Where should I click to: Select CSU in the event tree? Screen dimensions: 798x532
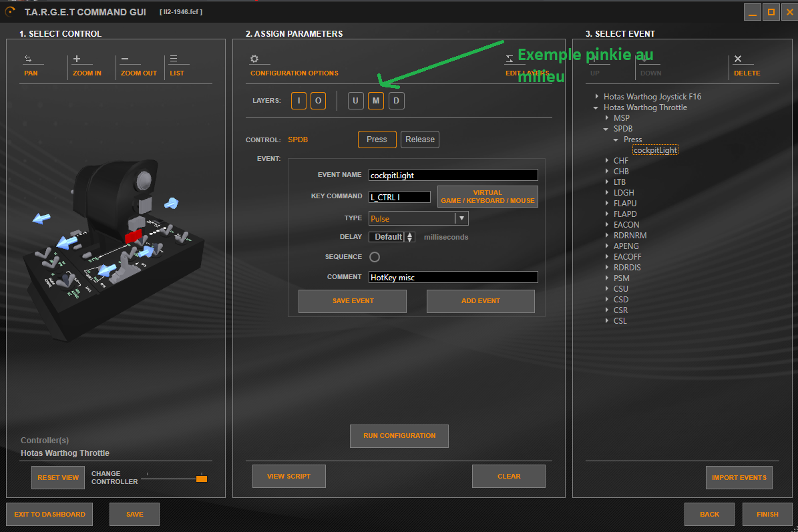[621, 289]
